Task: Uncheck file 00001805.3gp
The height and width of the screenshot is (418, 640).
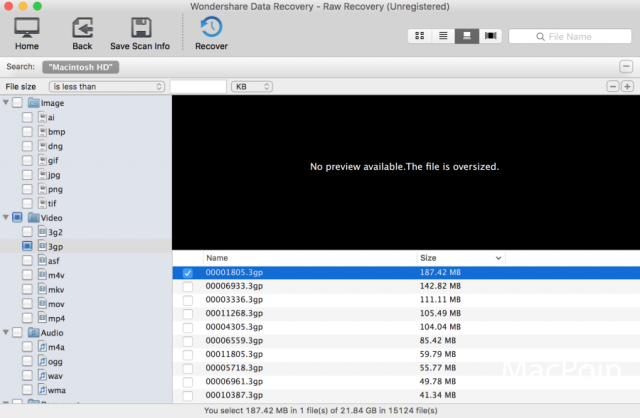Action: [x=187, y=273]
